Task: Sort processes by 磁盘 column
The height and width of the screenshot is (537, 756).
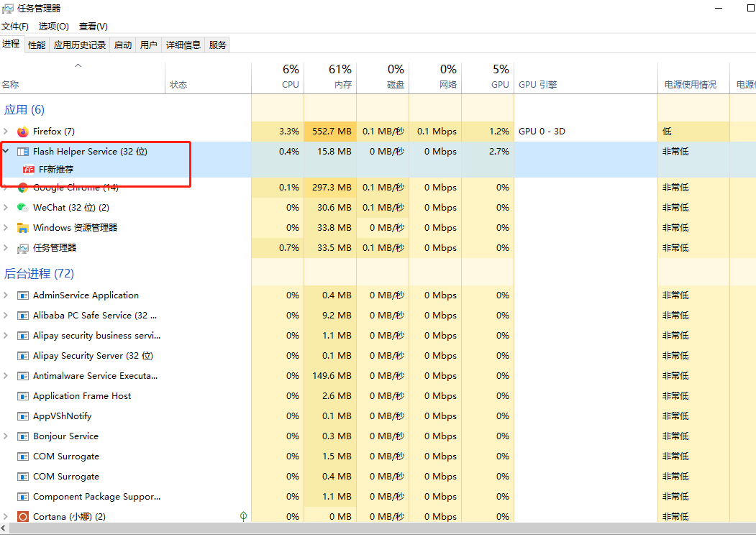Action: coord(383,78)
